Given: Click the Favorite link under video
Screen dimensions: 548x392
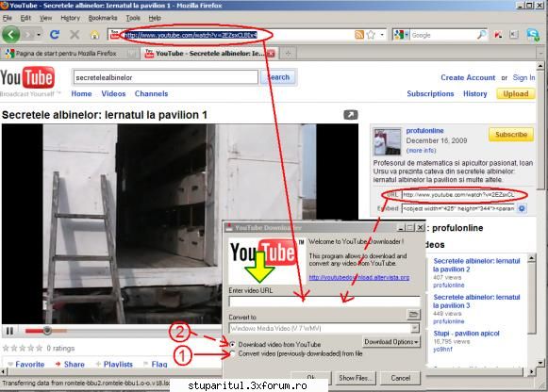Looking at the screenshot, I should click(x=29, y=364).
